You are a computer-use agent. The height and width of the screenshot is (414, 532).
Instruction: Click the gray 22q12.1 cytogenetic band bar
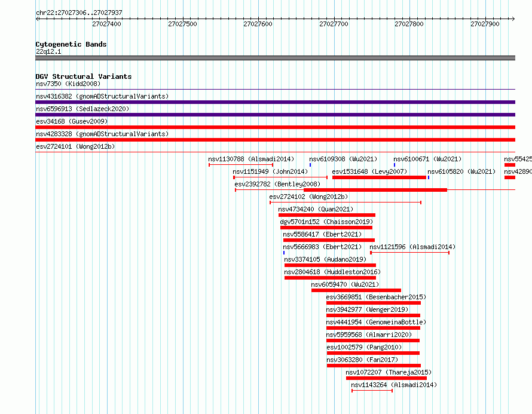click(275, 58)
